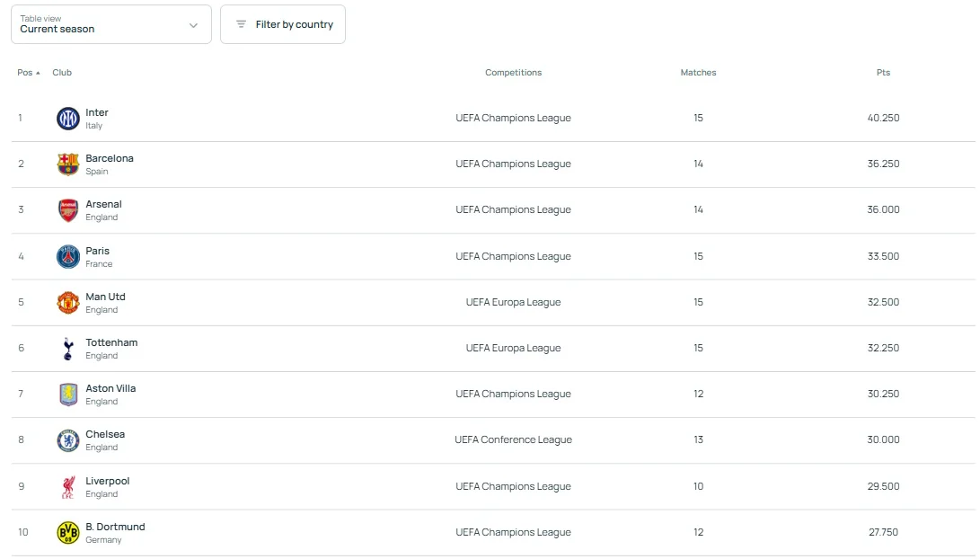Image resolution: width=980 pixels, height=559 pixels.
Task: Click the Arsenal club crest icon
Action: (x=68, y=210)
